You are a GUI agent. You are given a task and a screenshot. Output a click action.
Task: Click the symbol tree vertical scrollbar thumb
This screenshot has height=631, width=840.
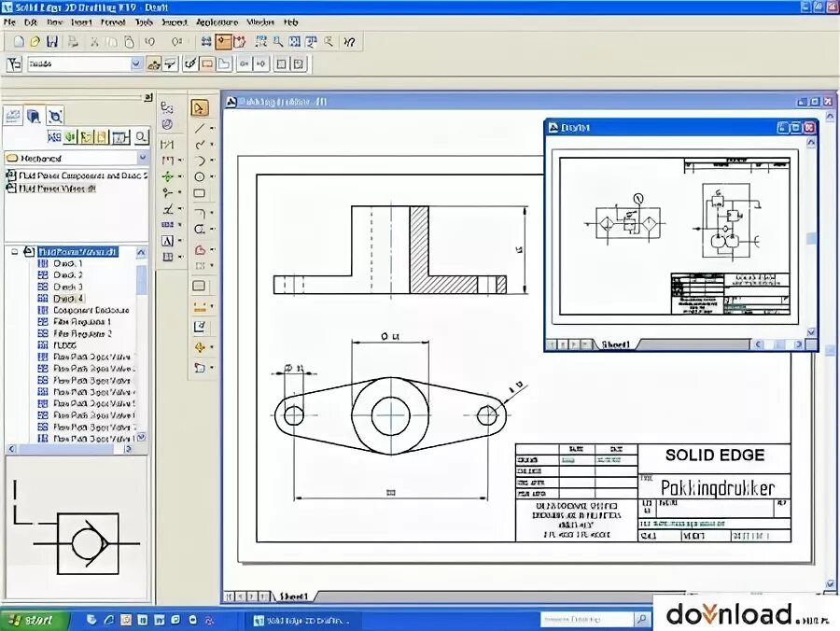point(142,279)
